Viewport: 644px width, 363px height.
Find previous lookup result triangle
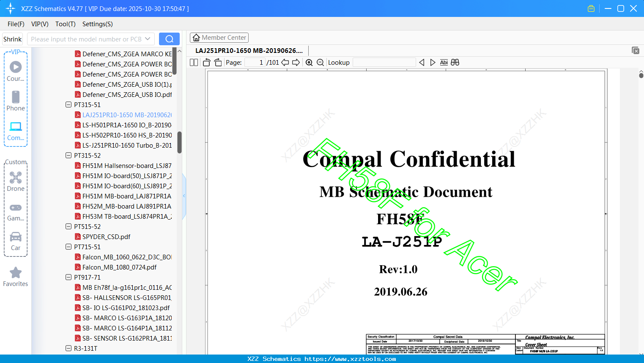point(422,63)
